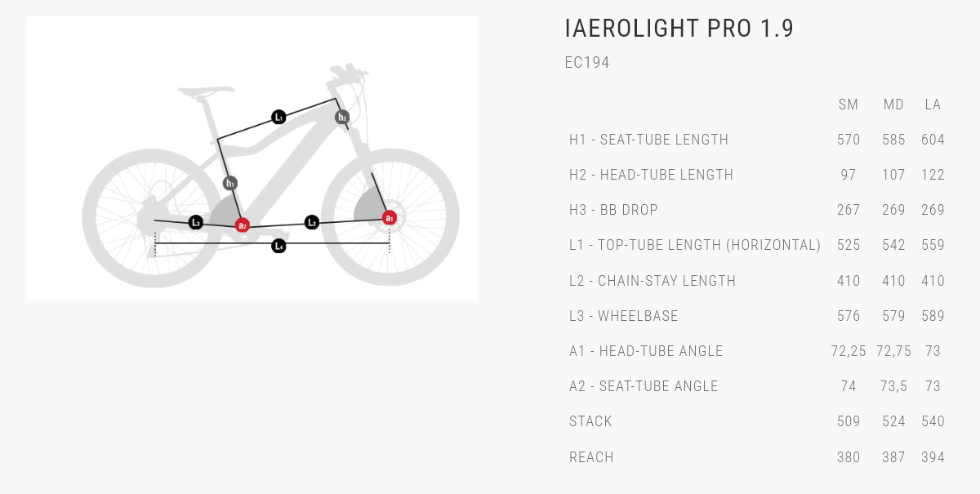Select the h2 head-tube marker
Viewport: 980px width, 494px height.
click(x=342, y=118)
